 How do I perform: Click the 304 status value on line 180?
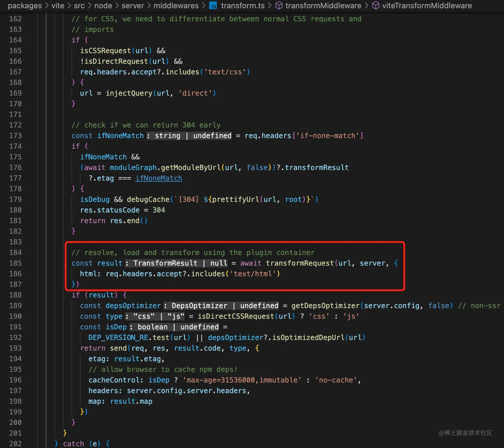tap(159, 210)
